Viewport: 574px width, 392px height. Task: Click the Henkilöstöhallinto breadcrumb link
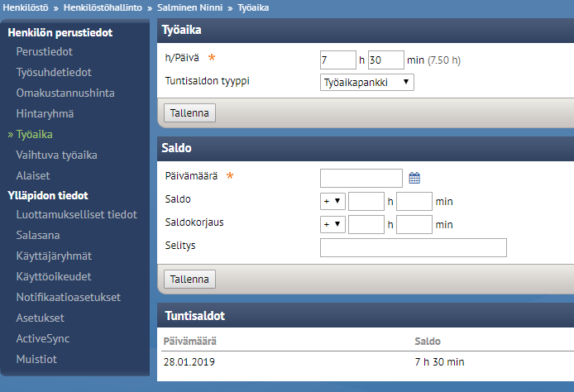coord(103,7)
